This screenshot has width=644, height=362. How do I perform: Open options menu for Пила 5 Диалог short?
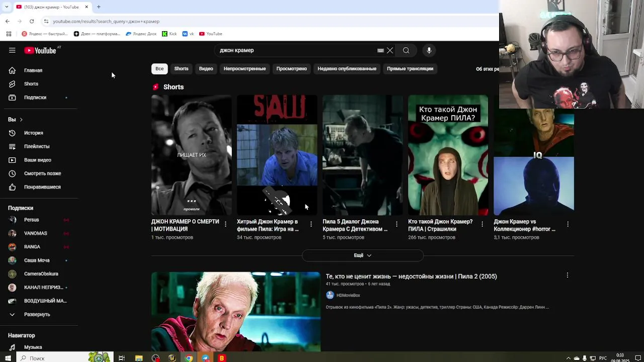(x=396, y=224)
